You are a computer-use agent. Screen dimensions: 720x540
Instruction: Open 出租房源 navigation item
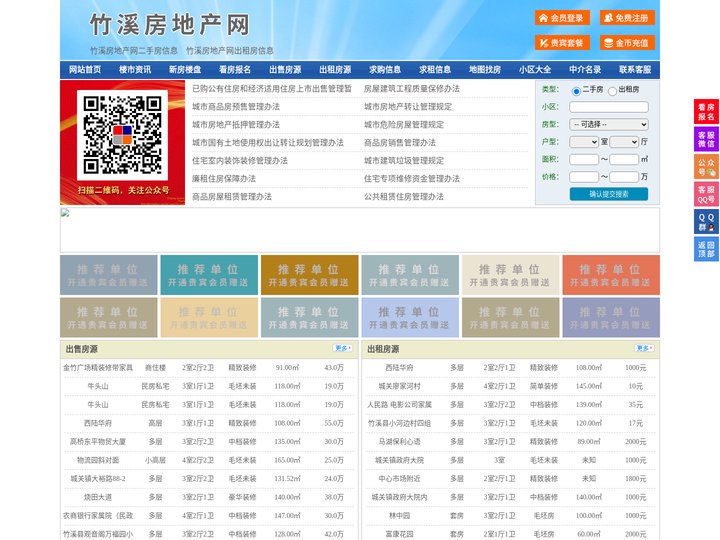click(335, 70)
